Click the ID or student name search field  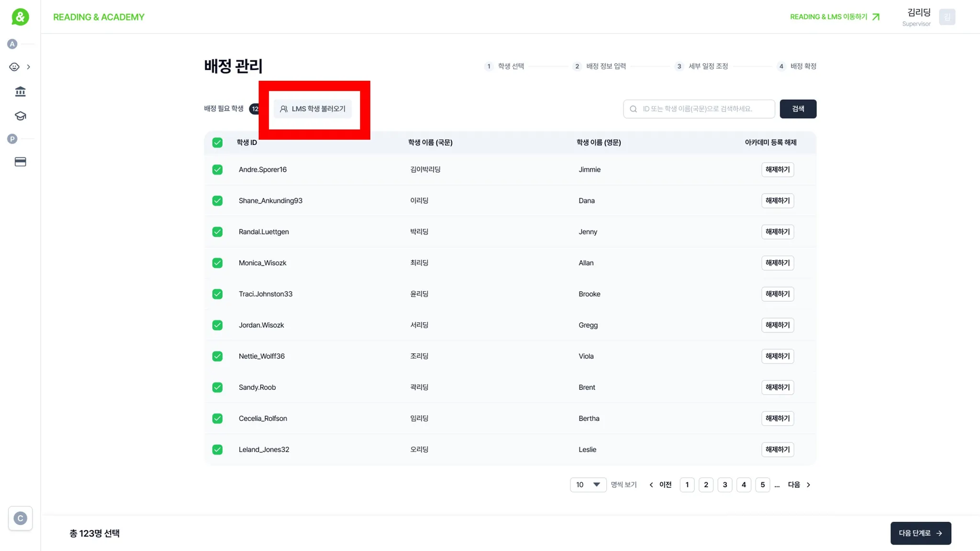[x=703, y=109]
